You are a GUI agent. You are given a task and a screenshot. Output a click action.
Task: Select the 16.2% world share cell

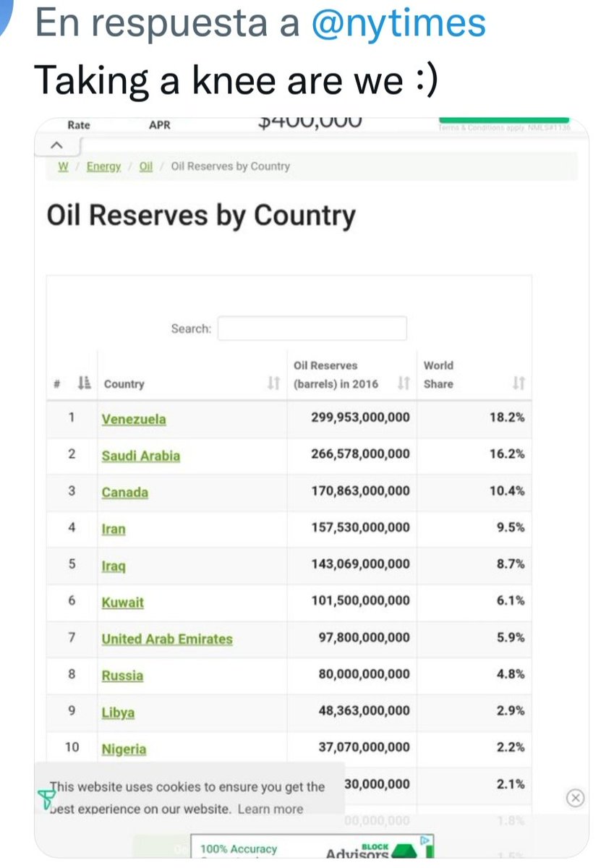[x=507, y=454]
